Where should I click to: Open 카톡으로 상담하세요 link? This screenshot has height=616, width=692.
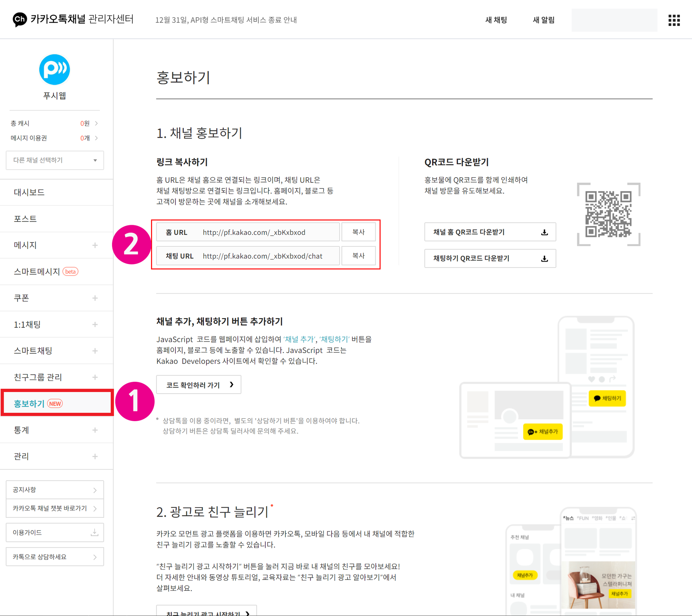coord(55,557)
